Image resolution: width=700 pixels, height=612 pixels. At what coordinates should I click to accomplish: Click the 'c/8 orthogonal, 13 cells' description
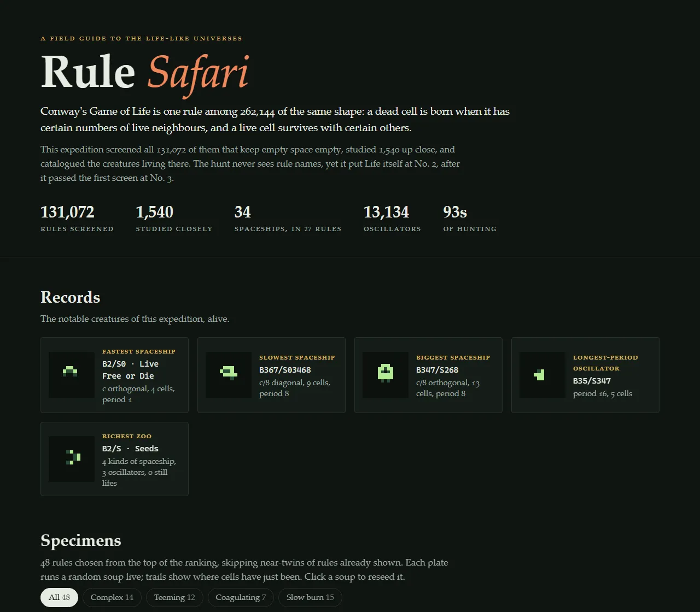click(448, 388)
